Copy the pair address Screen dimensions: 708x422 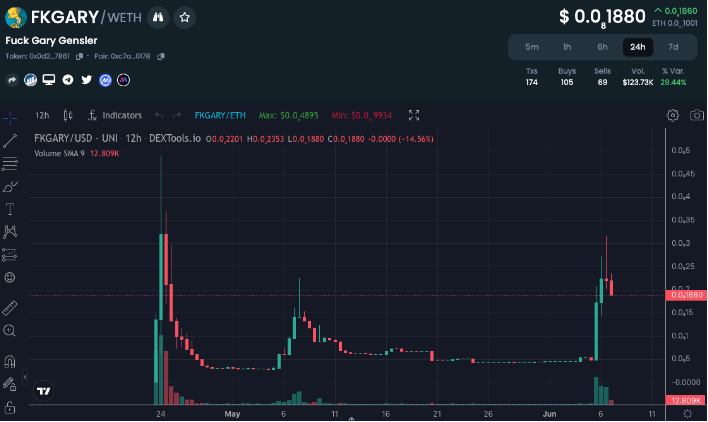point(161,56)
